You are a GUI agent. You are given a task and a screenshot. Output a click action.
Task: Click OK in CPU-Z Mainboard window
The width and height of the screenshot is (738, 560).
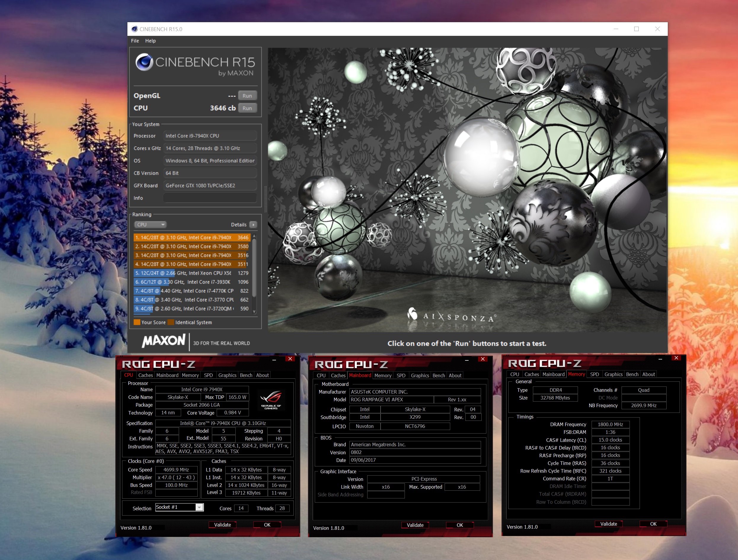click(460, 525)
